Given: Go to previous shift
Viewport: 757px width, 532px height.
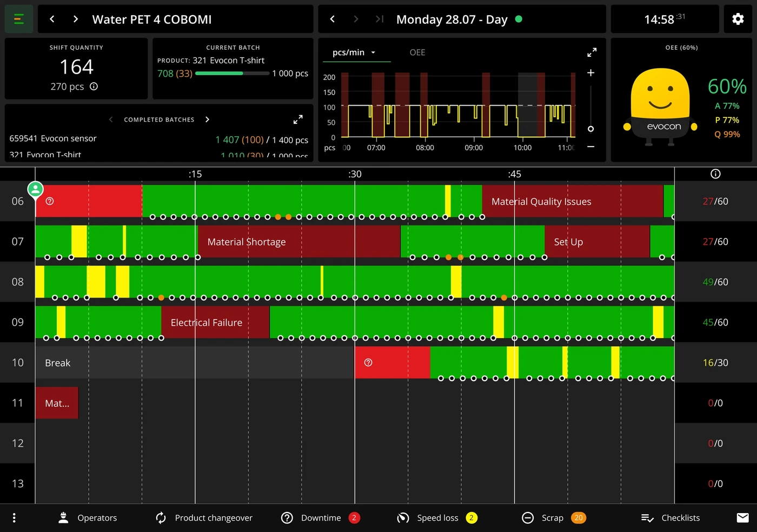Looking at the screenshot, I should [x=333, y=19].
